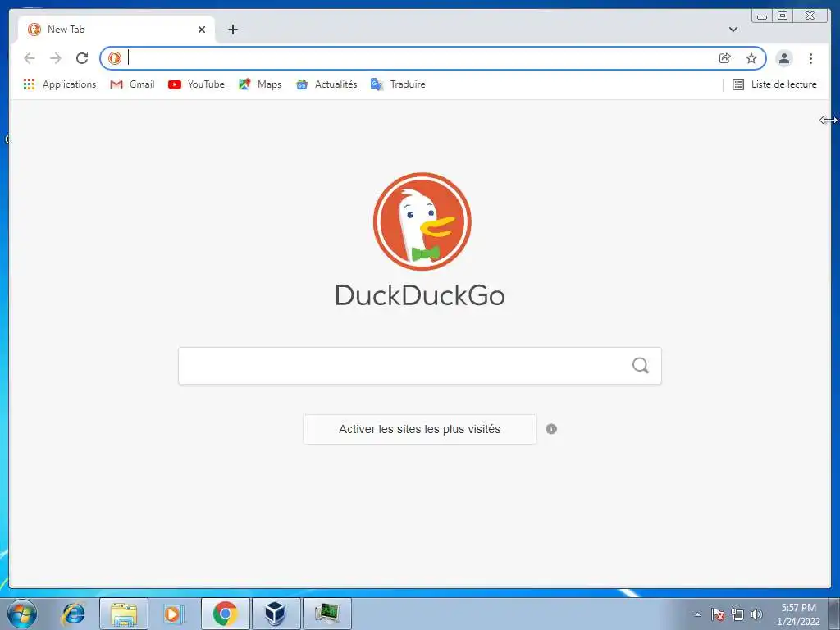Open the monitor app in taskbar
Image resolution: width=840 pixels, height=630 pixels.
tap(326, 614)
